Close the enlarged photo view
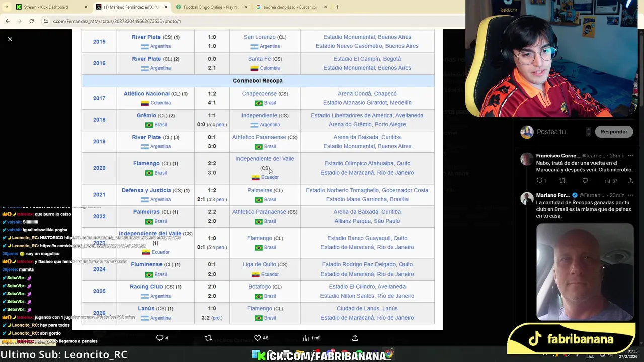 tap(10, 39)
